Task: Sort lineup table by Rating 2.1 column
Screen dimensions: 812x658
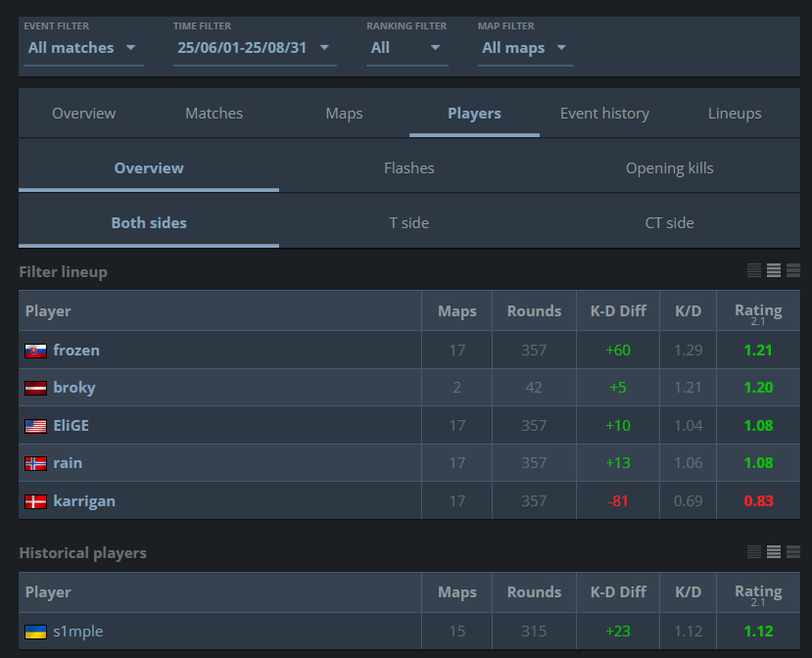Action: tap(758, 312)
